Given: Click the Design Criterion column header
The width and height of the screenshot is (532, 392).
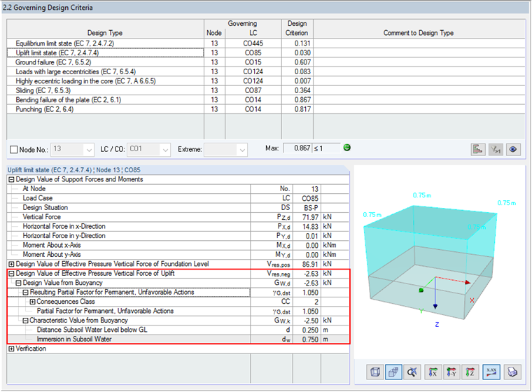Looking at the screenshot, I should click(x=297, y=28).
